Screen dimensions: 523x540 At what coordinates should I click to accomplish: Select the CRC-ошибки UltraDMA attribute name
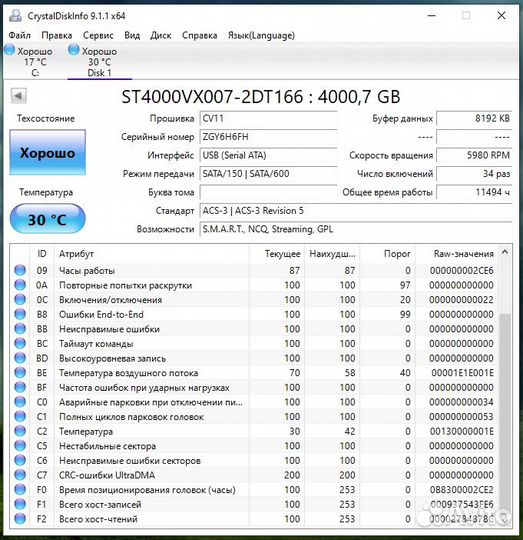click(107, 475)
